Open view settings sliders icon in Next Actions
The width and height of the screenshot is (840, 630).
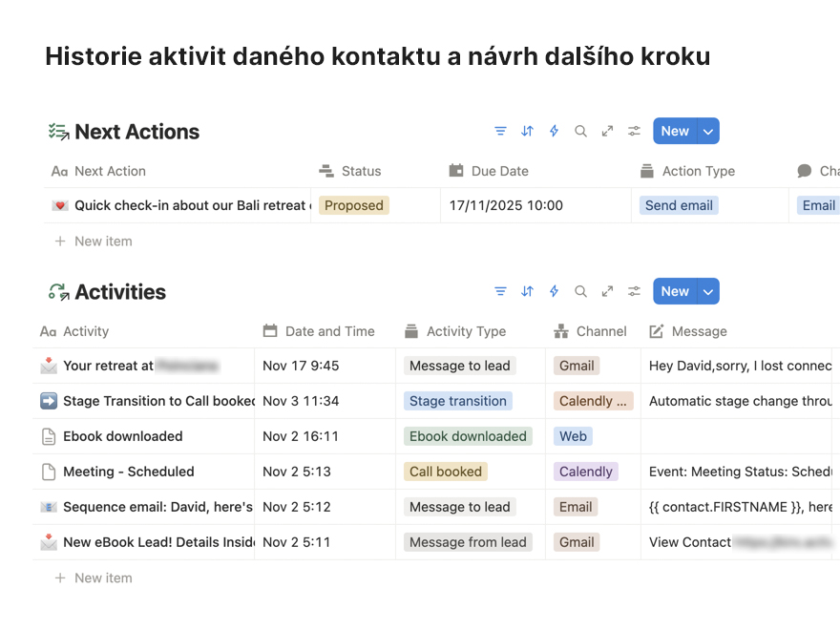634,132
